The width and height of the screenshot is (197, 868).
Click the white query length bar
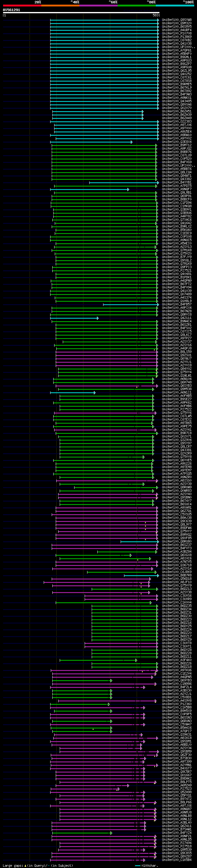pos(81,12)
